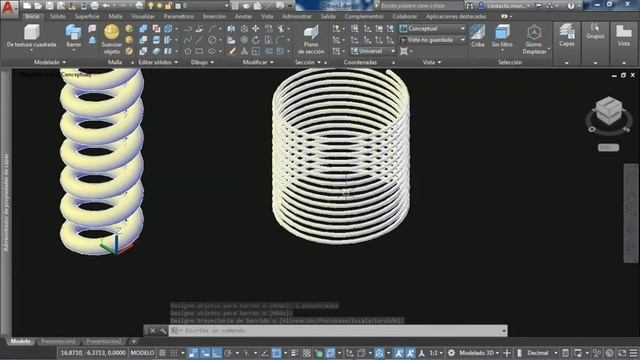Toggle ortho mode in status bar
This screenshot has height=360, width=640.
216,353
